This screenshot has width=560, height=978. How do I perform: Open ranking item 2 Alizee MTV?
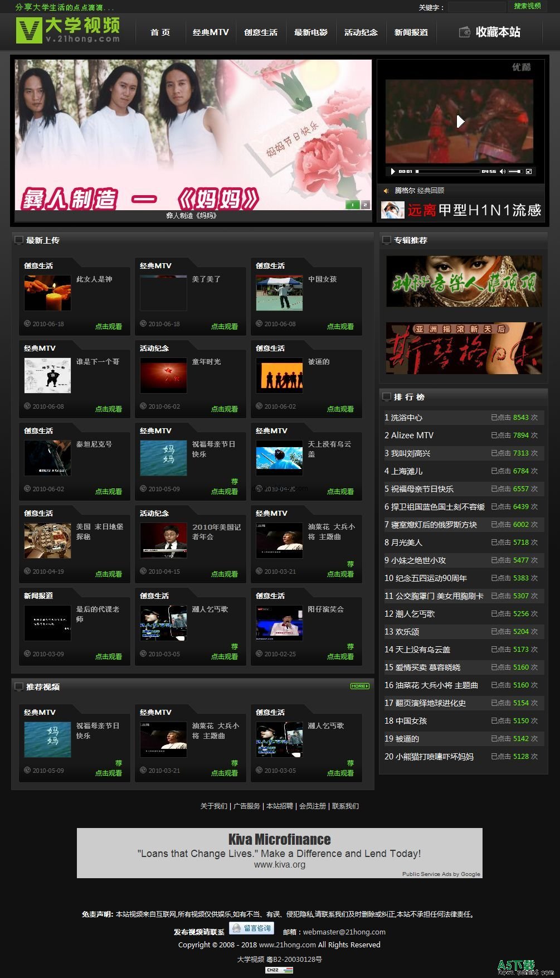pyautogui.click(x=409, y=435)
